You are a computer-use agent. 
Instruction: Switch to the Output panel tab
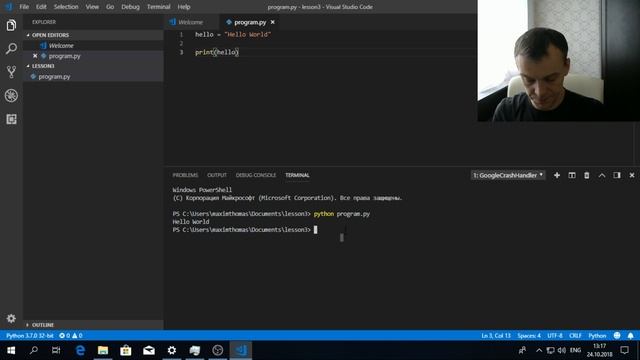tap(217, 175)
